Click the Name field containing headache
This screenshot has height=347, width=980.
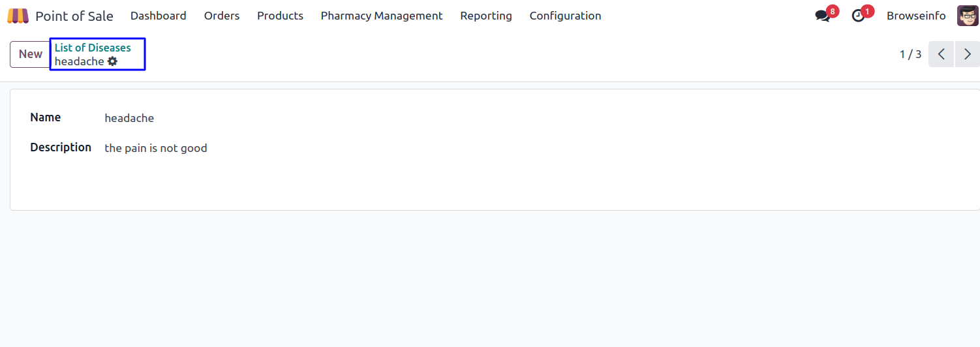coord(129,118)
